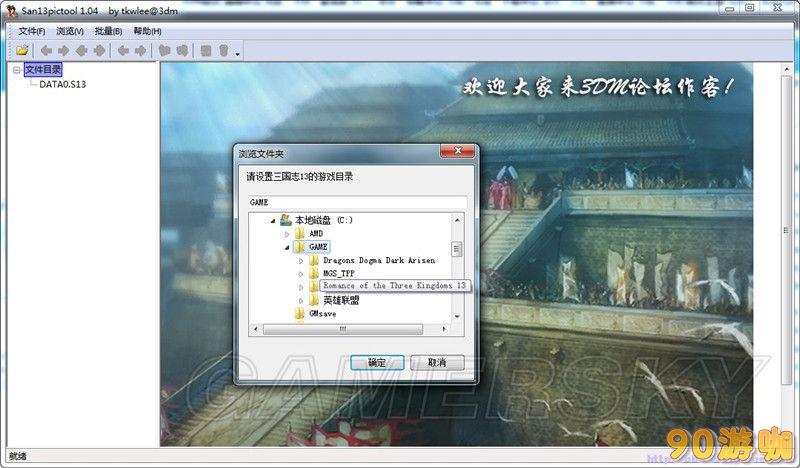Select DATA0.S13 in the file tree

point(63,84)
